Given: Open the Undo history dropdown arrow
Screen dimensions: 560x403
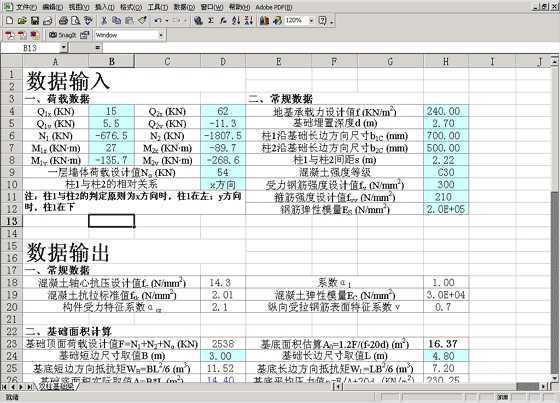Looking at the screenshot, I should coord(167,20).
